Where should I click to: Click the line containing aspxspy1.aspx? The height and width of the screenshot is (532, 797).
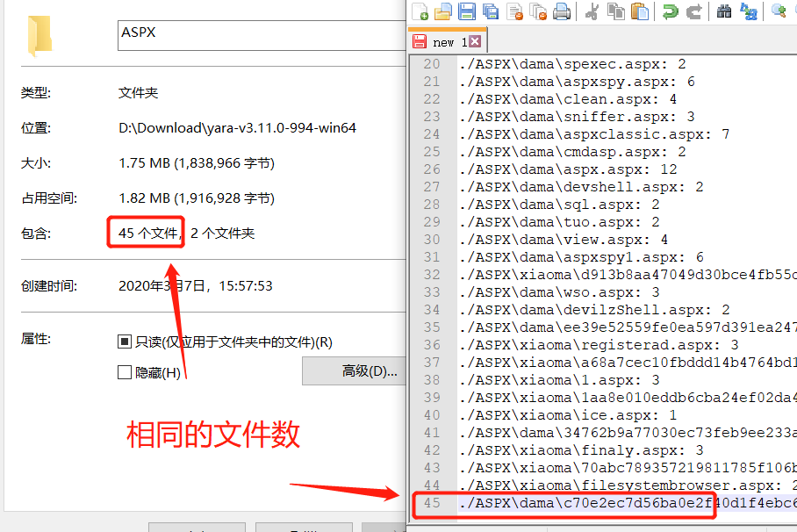point(580,257)
